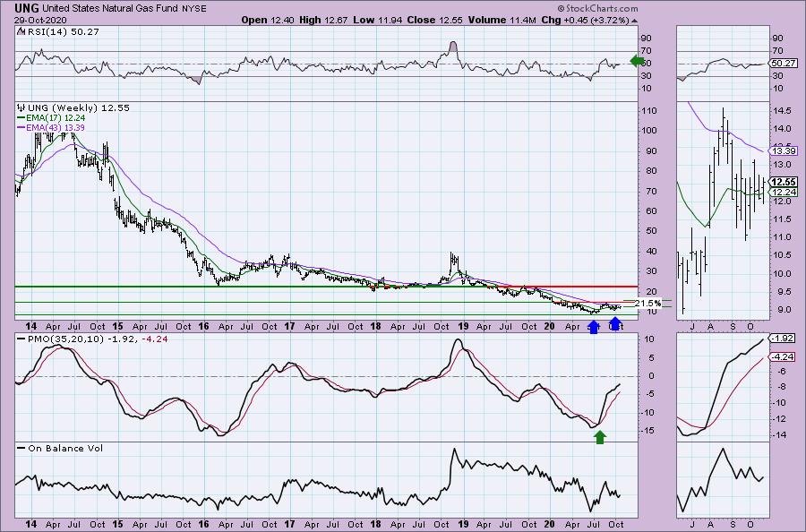
Task: Click the late-2018 price spike near 40
Action: pyautogui.click(x=453, y=259)
